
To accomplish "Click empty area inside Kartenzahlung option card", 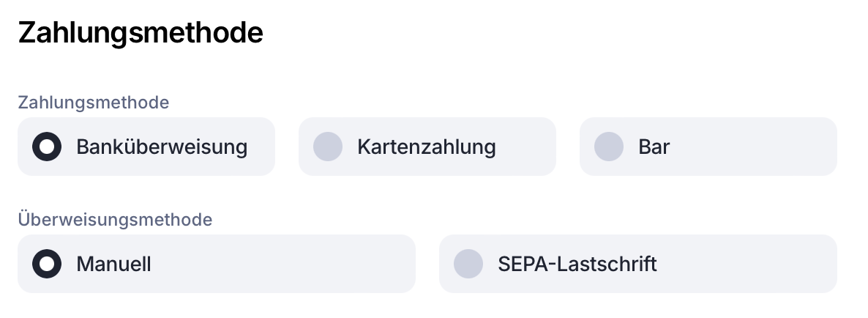I will click(x=527, y=147).
